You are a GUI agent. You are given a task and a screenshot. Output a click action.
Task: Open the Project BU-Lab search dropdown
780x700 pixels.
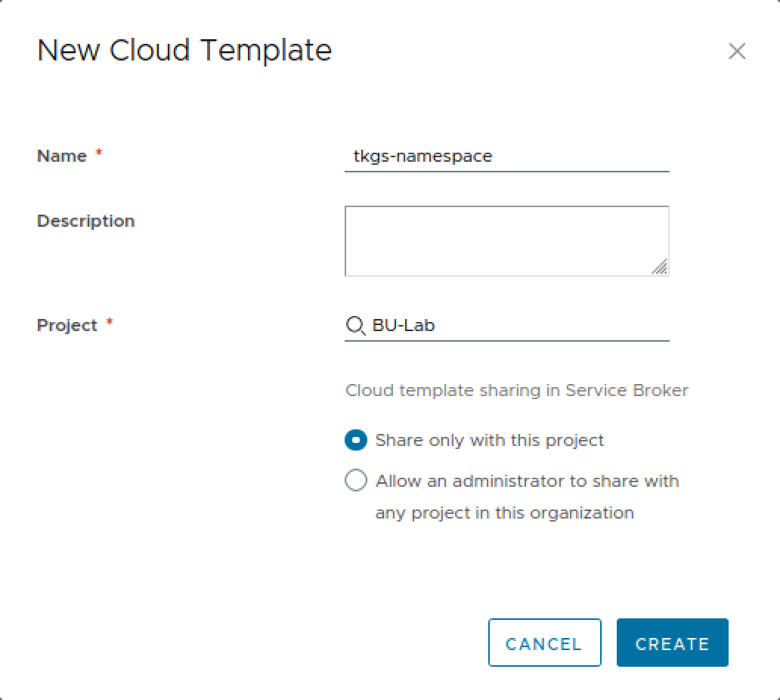point(507,326)
